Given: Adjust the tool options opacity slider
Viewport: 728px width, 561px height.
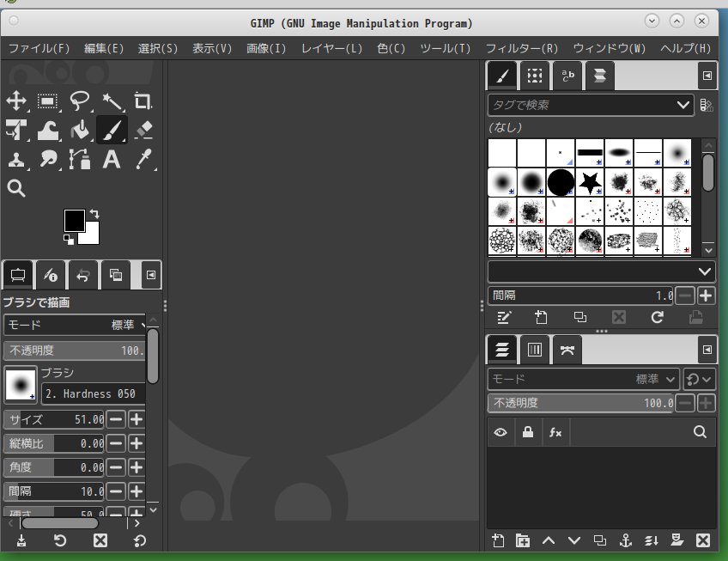Looking at the screenshot, I should click(75, 351).
